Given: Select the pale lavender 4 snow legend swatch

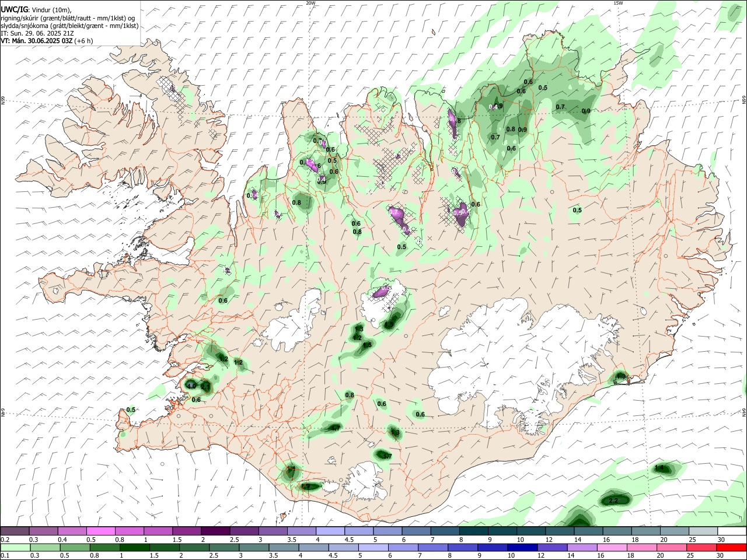Looking at the screenshot, I should point(329,531).
